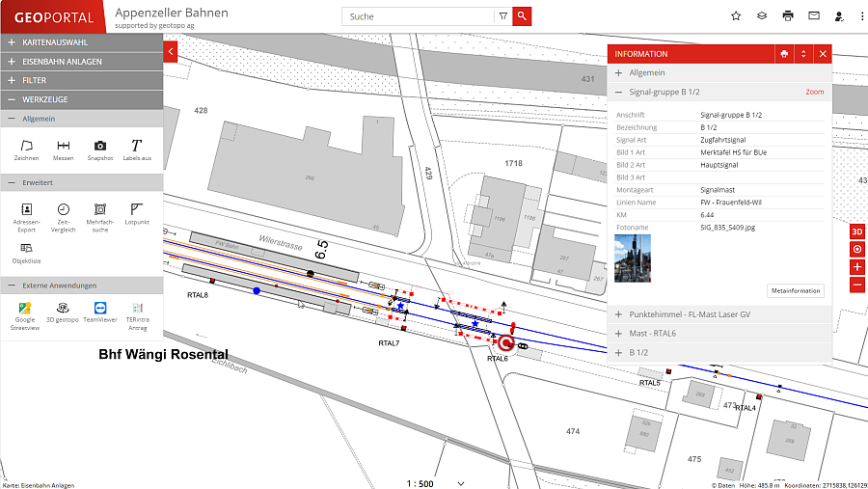Activate the Messen measuring tool
This screenshot has height=489, width=868.
pyautogui.click(x=63, y=150)
